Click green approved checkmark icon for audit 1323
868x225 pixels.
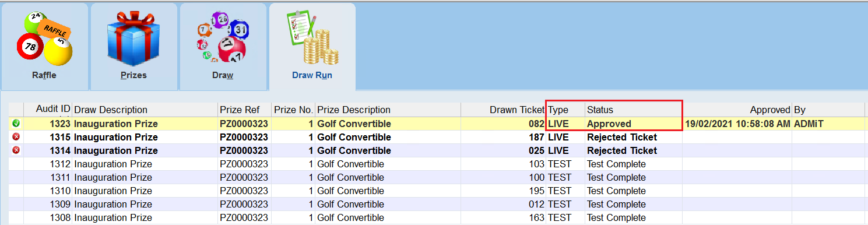coord(16,124)
